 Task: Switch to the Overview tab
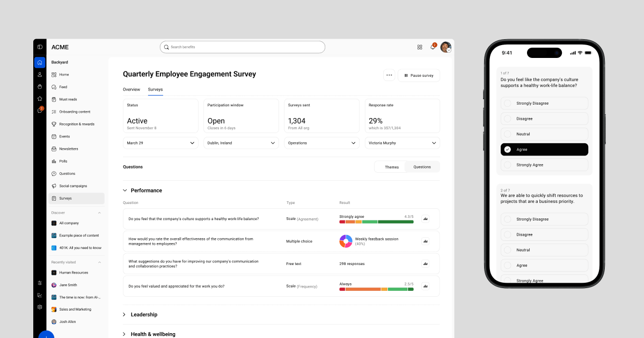click(x=131, y=90)
